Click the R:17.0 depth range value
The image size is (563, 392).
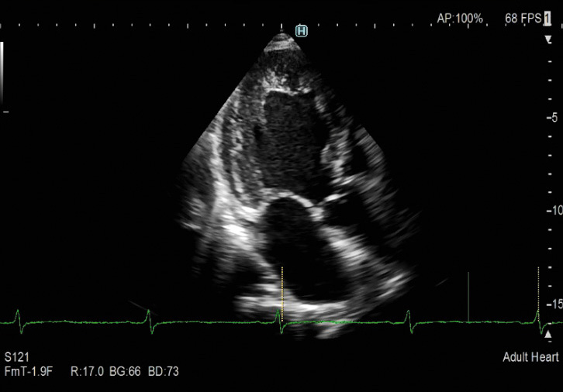click(88, 372)
